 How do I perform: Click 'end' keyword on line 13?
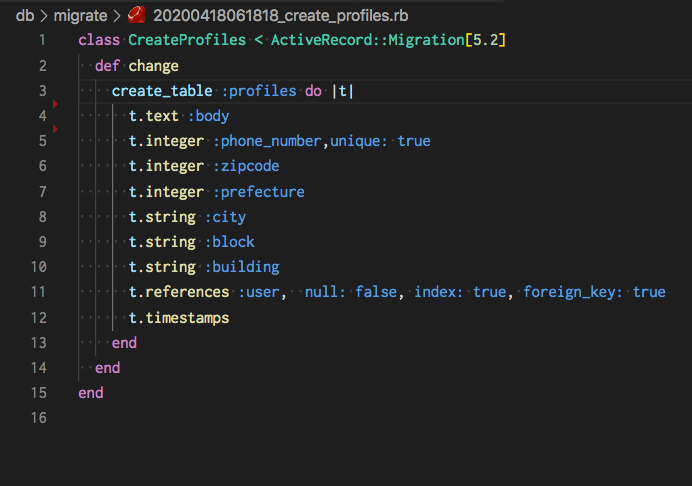pos(124,343)
